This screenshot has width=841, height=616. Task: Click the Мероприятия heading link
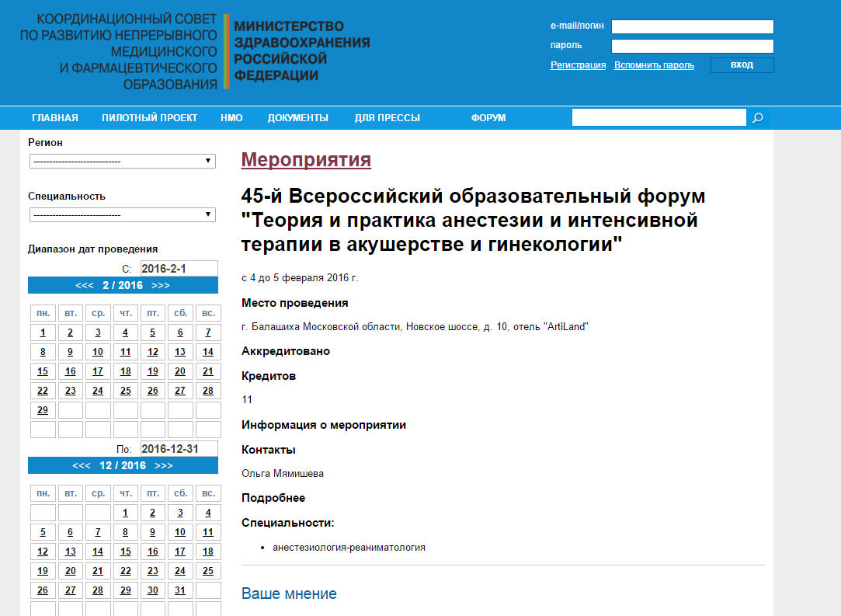[x=306, y=159]
